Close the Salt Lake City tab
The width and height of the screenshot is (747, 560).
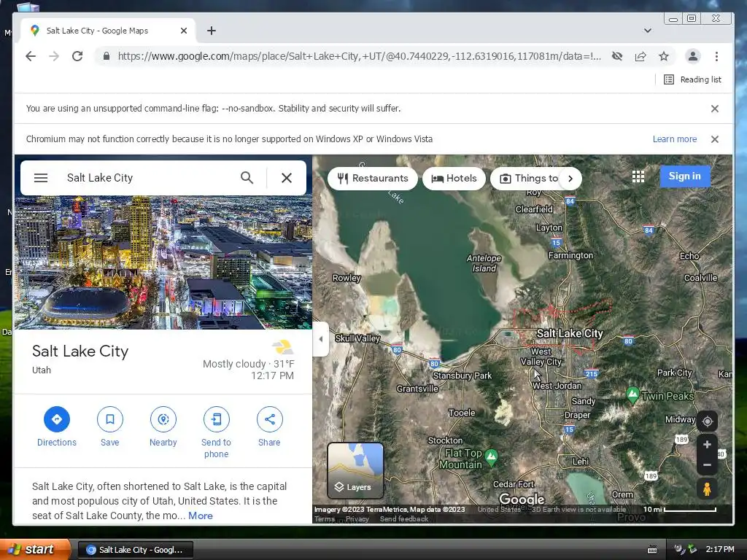pos(183,31)
